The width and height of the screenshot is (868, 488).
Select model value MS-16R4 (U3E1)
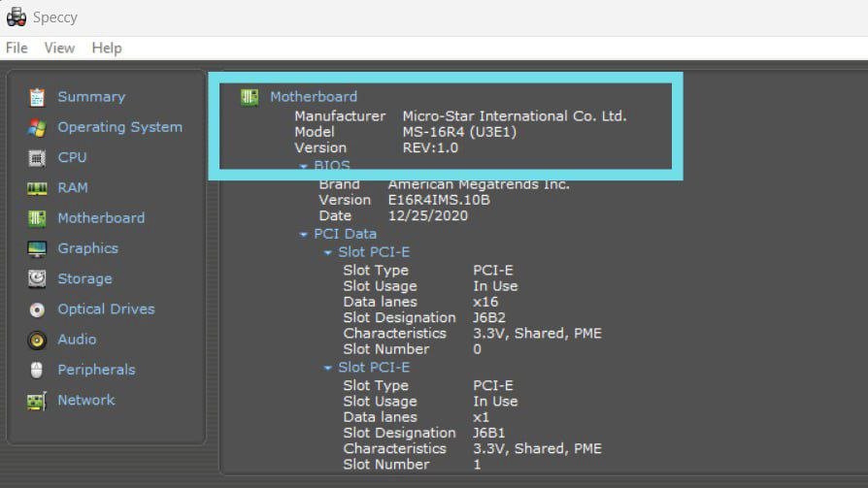pos(459,132)
